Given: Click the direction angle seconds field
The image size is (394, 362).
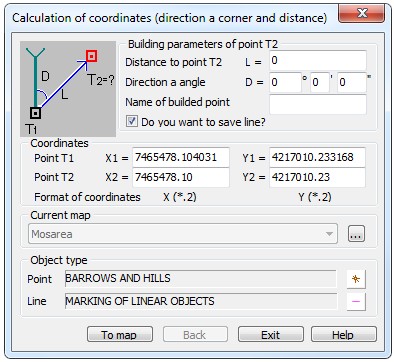Looking at the screenshot, I should pyautogui.click(x=352, y=82).
